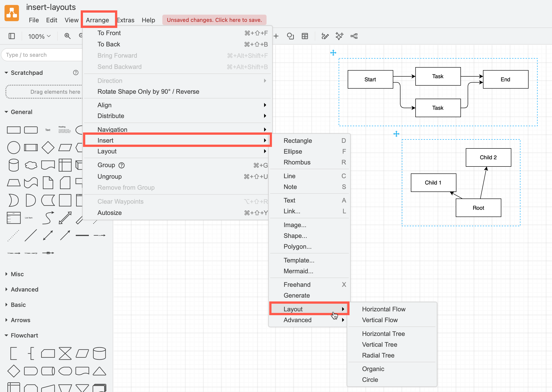The width and height of the screenshot is (552, 392).
Task: Select the freehand drawing icon
Action: click(x=325, y=36)
